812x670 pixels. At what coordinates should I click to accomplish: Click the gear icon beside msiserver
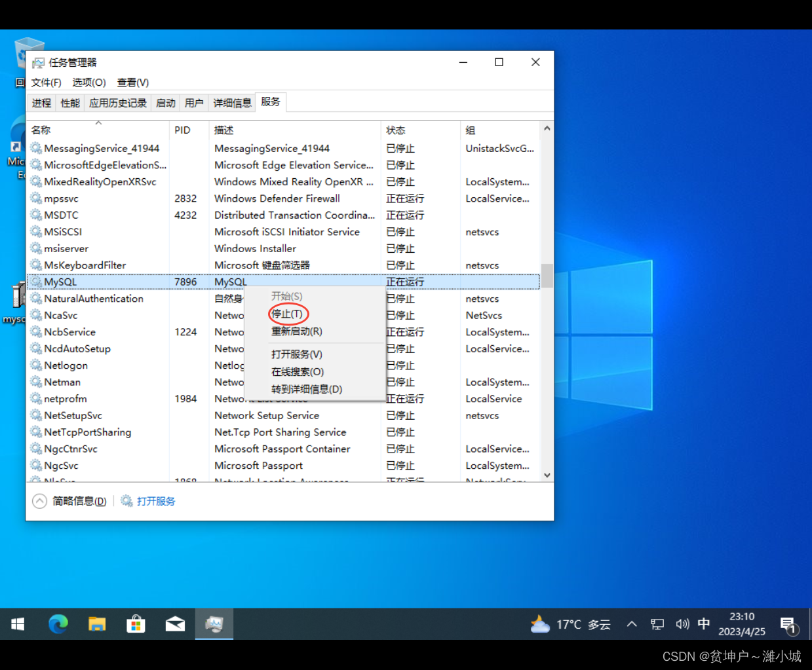coord(36,248)
